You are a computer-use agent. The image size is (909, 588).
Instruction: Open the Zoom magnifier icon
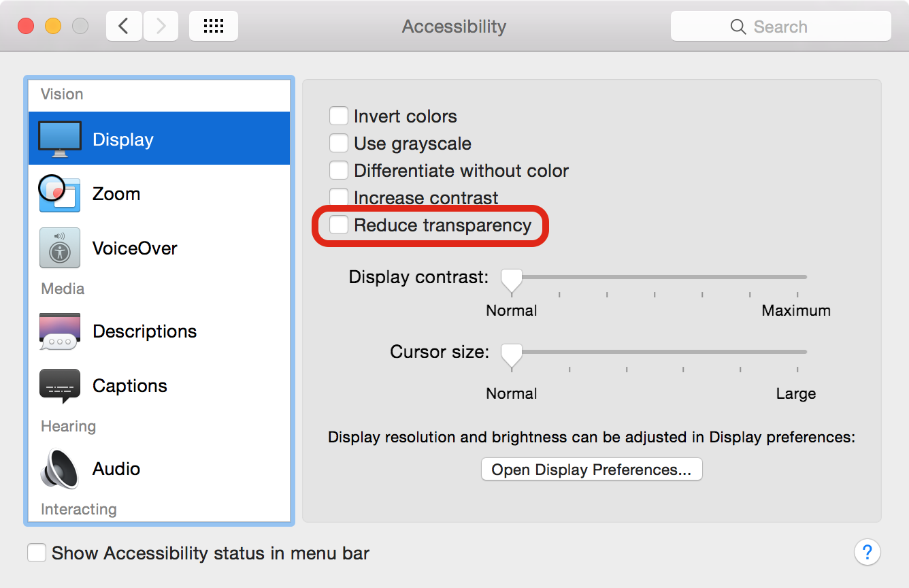click(59, 194)
